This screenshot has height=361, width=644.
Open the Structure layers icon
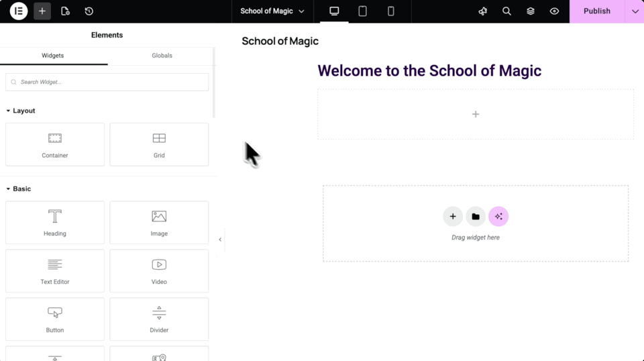[x=531, y=11]
